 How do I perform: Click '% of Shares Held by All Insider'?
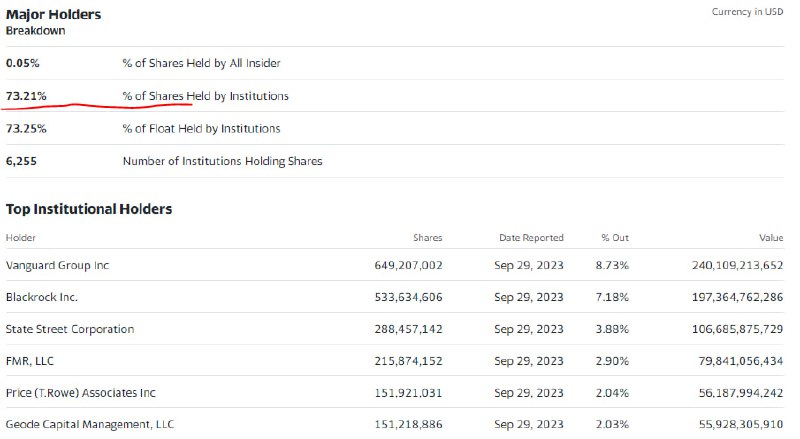click(x=202, y=63)
